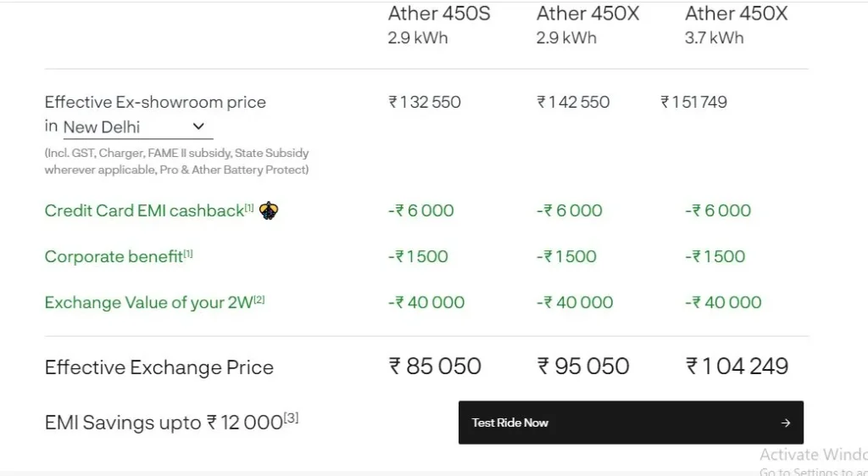The height and width of the screenshot is (476, 868).
Task: Open footnote [2] on Exchange Value of your 2W
Action: point(259,300)
